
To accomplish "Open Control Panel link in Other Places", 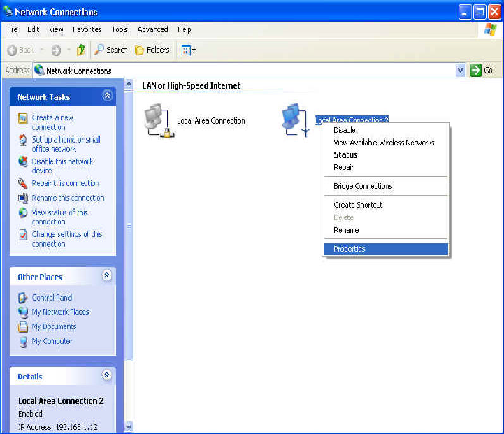I will (52, 298).
